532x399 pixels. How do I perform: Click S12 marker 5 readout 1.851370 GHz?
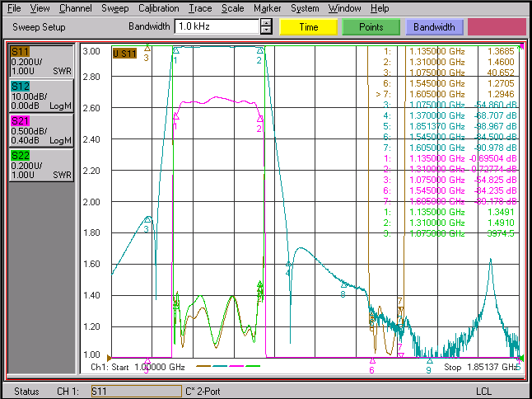437,126
